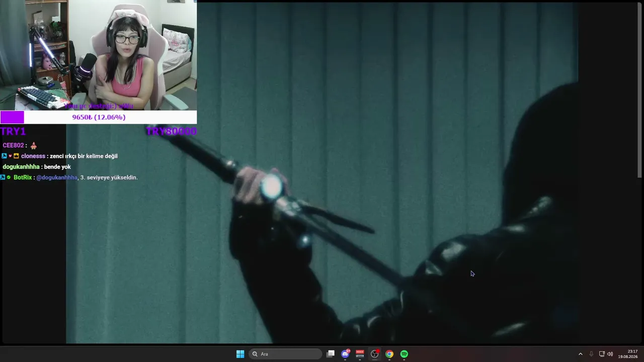This screenshot has width=644, height=362.
Task: Open the clock showing 23:17
Action: tap(628, 354)
